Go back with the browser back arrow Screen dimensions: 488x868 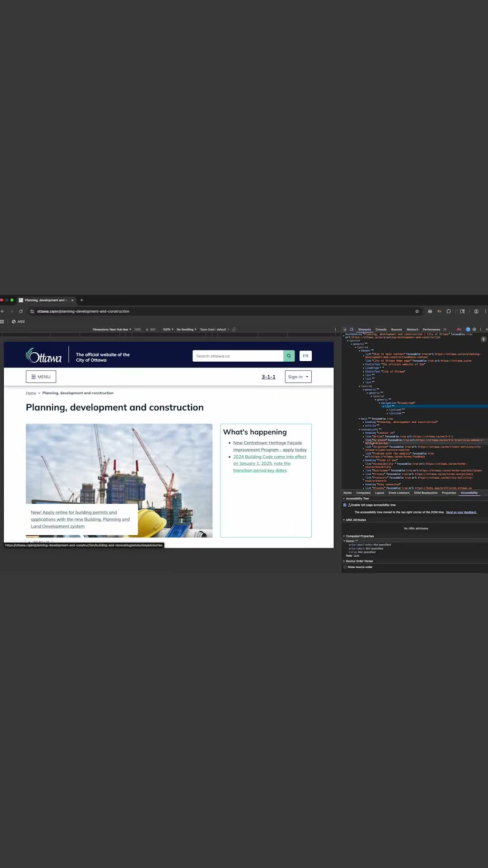pyautogui.click(x=3, y=311)
